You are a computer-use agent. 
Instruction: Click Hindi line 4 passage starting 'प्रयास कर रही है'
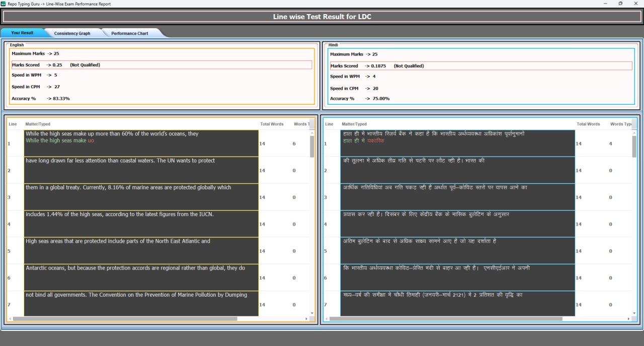[458, 224]
